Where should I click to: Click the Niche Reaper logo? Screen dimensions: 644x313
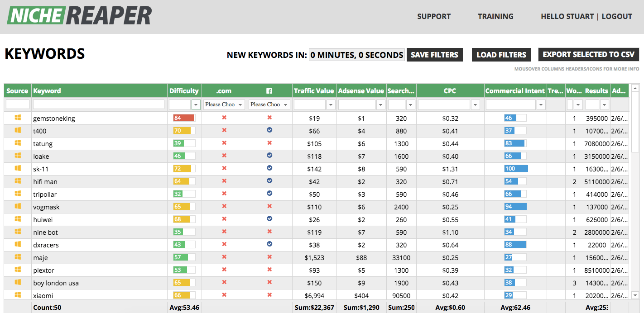[79, 16]
